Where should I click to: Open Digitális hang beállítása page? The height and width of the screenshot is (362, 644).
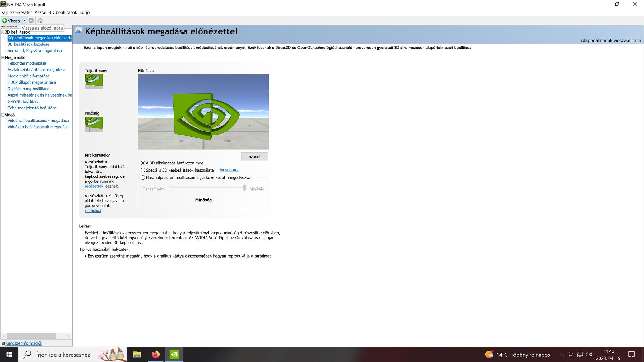coord(28,89)
